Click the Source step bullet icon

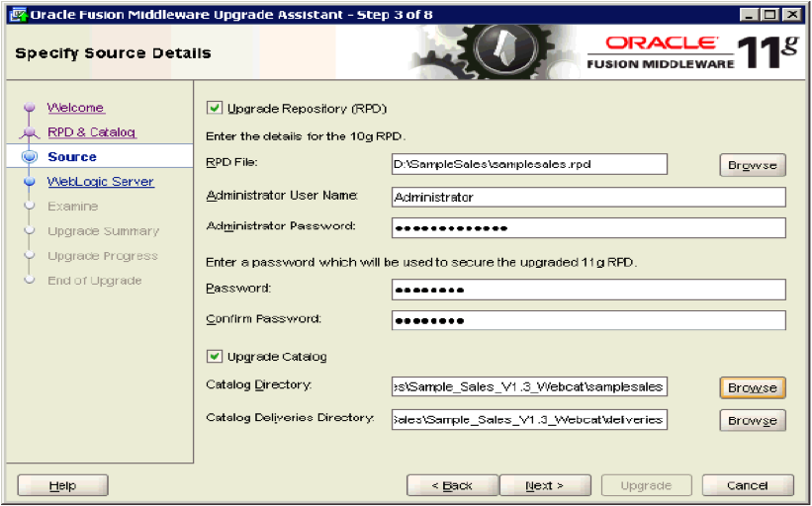[x=30, y=157]
